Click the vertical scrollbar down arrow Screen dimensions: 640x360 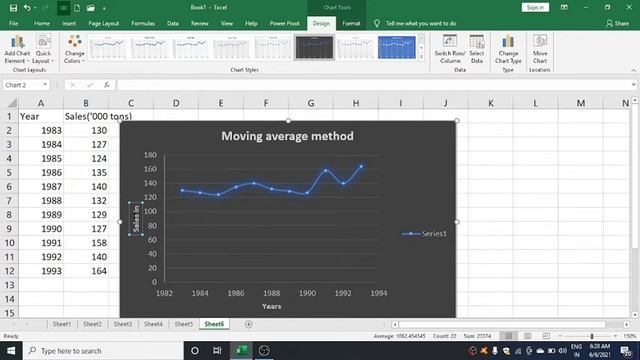(x=635, y=315)
